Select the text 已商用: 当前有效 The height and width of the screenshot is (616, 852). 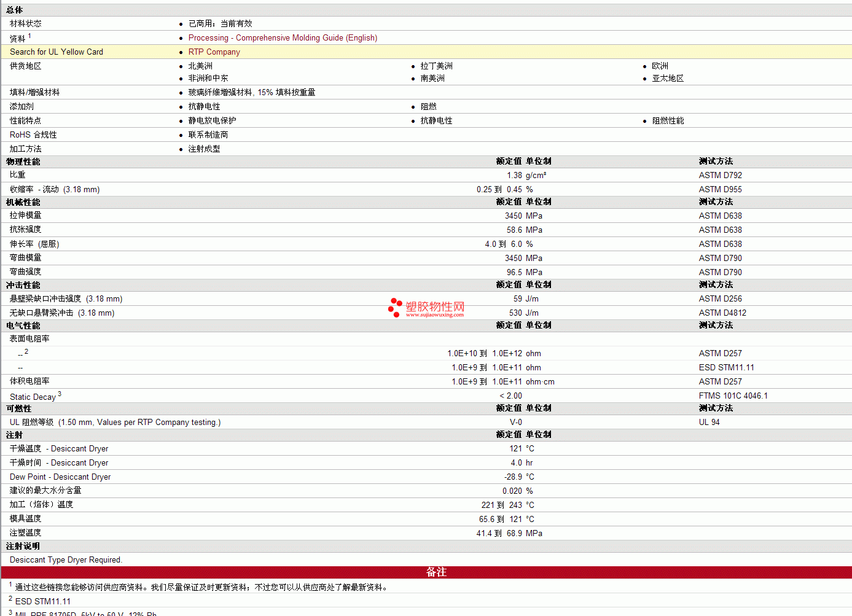(x=220, y=24)
